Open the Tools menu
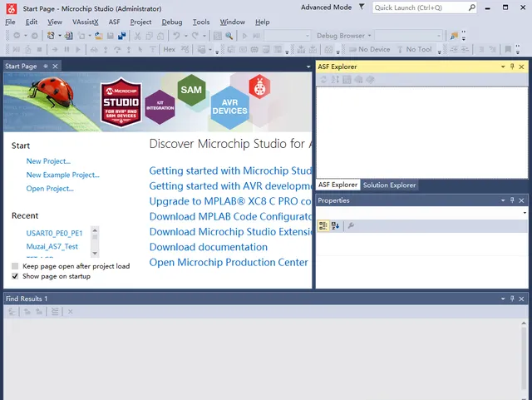Screen dimensions: 532x400 (x=201, y=22)
